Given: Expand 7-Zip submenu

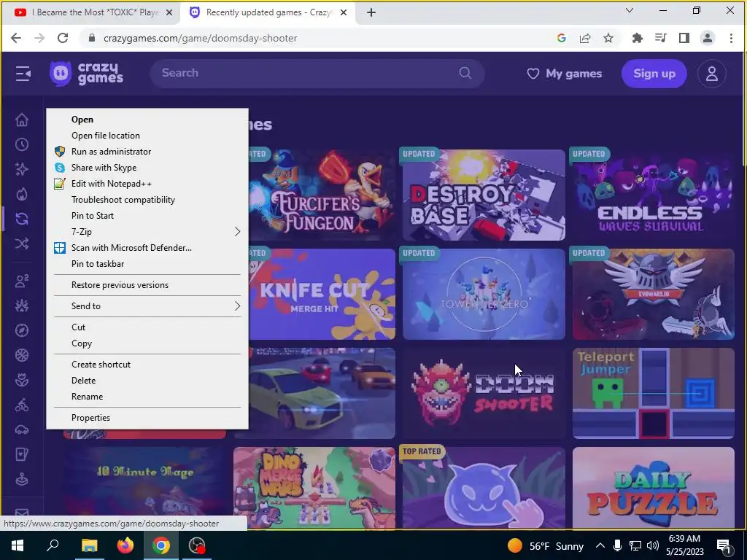Looking at the screenshot, I should (x=147, y=232).
